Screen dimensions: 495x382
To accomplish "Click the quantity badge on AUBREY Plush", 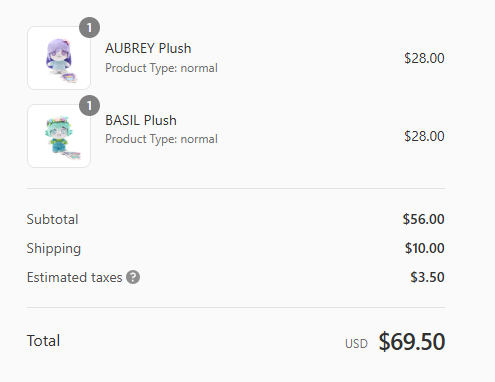I will coord(89,28).
